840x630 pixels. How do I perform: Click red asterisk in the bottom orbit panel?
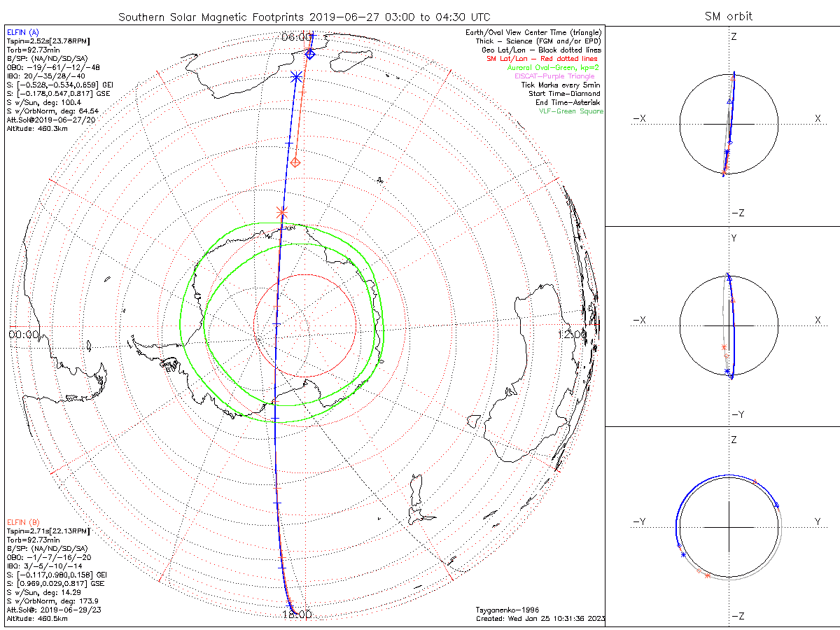(707, 575)
